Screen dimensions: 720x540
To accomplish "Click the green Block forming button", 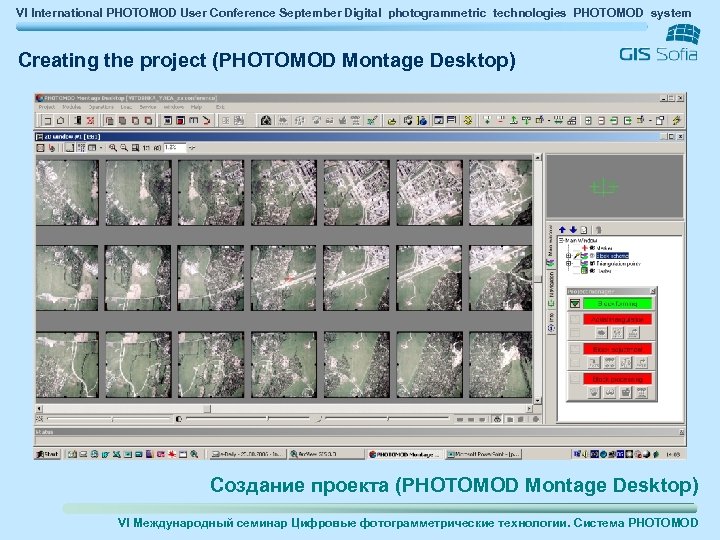I will tap(618, 304).
